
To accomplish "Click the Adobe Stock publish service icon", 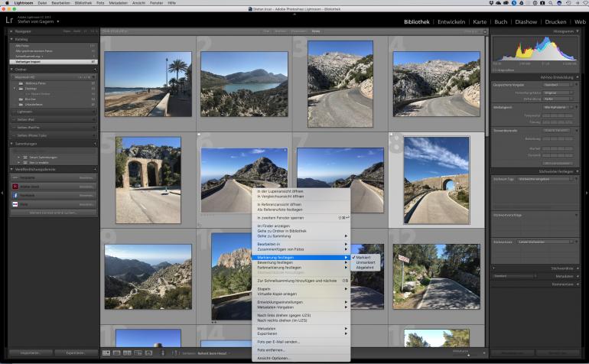I will point(15,187).
